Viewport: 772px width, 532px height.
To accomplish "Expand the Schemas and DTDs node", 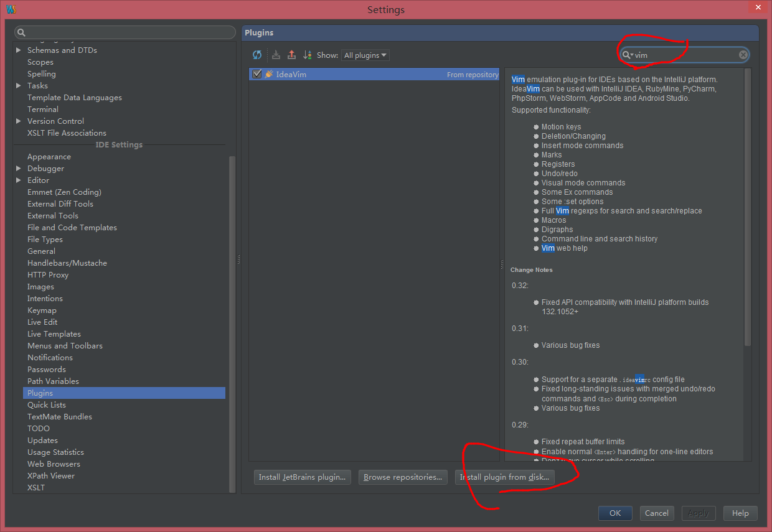I will point(19,50).
